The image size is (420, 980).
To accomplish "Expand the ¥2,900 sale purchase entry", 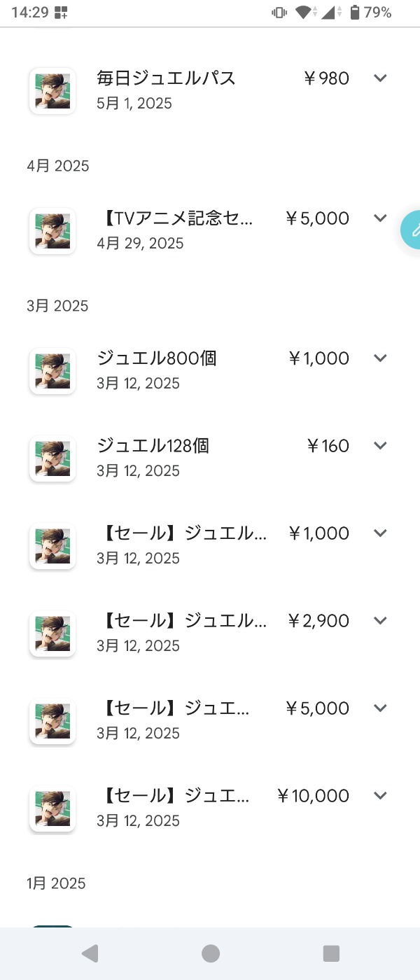I will 380,620.
